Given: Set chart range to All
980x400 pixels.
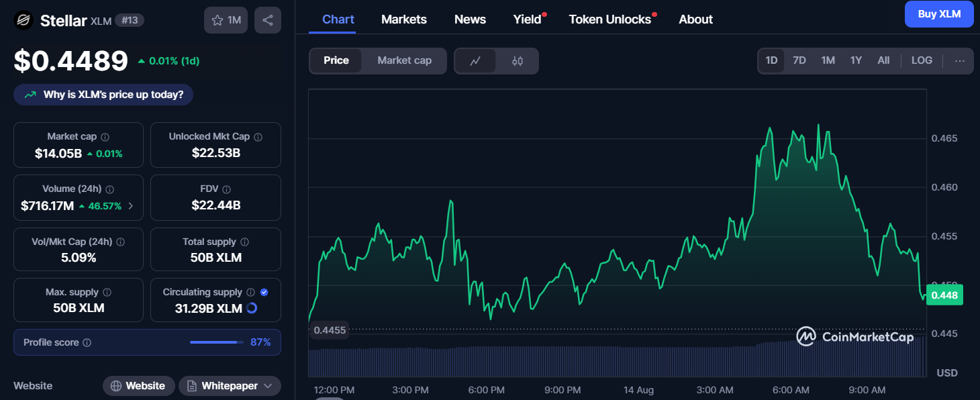Looking at the screenshot, I should [883, 60].
